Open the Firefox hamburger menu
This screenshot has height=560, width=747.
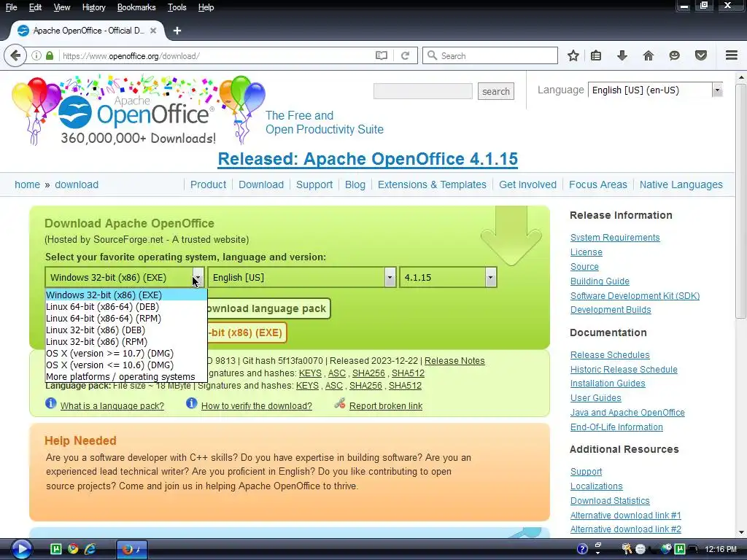point(732,55)
